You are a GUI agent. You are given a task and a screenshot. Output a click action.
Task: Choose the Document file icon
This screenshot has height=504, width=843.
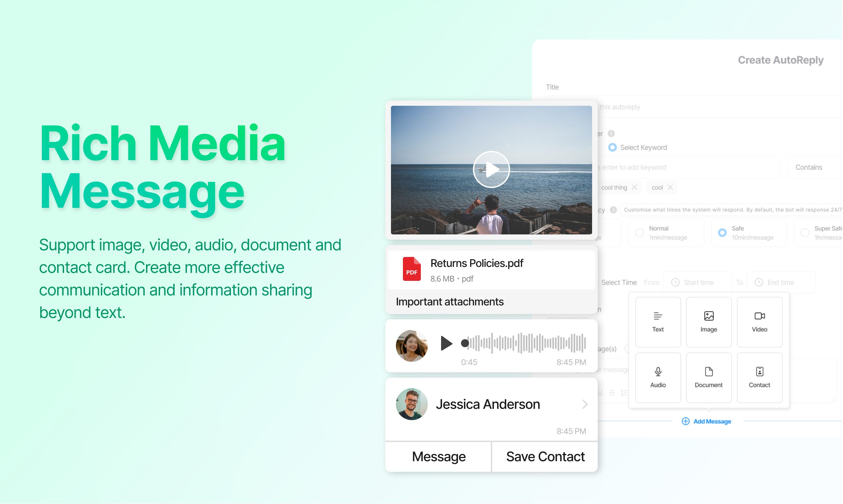[709, 372]
